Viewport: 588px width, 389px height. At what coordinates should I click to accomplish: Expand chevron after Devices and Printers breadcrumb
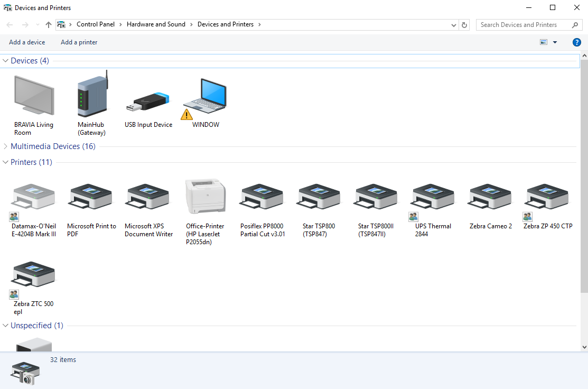259,25
